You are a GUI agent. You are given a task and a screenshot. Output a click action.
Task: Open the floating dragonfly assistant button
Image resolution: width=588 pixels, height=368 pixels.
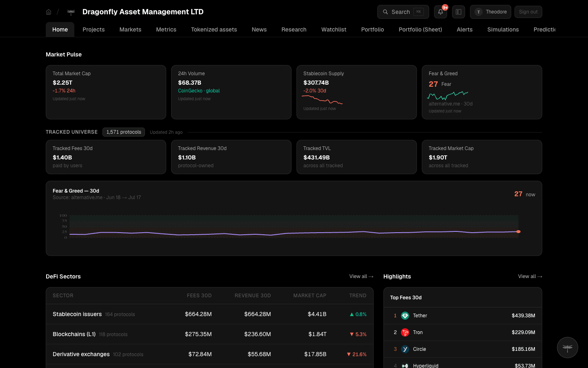tap(568, 348)
